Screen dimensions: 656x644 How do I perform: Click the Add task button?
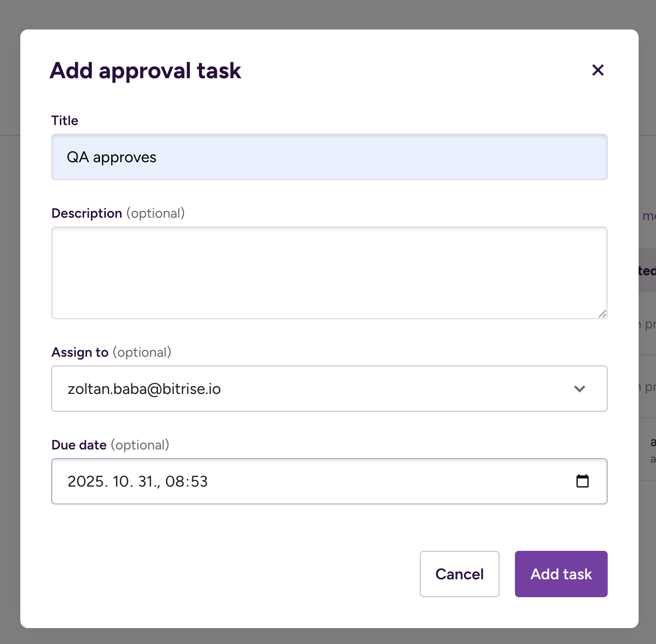[560, 574]
